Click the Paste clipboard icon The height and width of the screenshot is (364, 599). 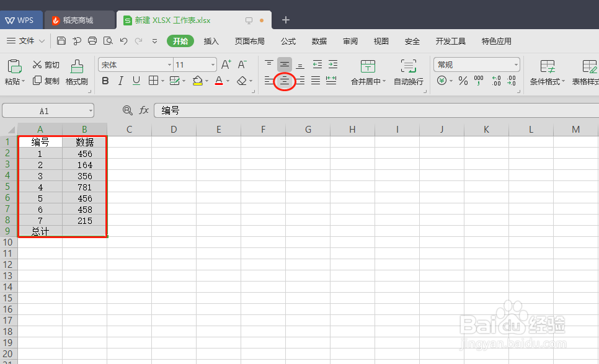pos(14,66)
